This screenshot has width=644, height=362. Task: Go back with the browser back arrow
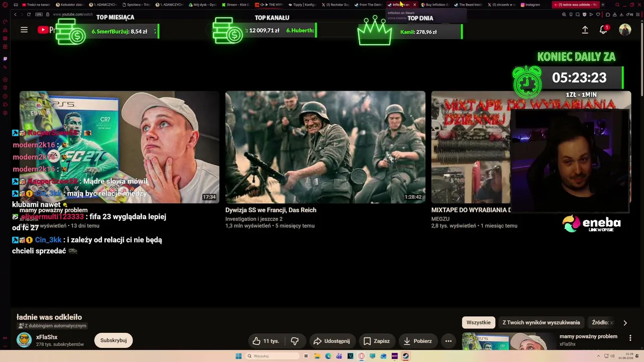point(15,15)
